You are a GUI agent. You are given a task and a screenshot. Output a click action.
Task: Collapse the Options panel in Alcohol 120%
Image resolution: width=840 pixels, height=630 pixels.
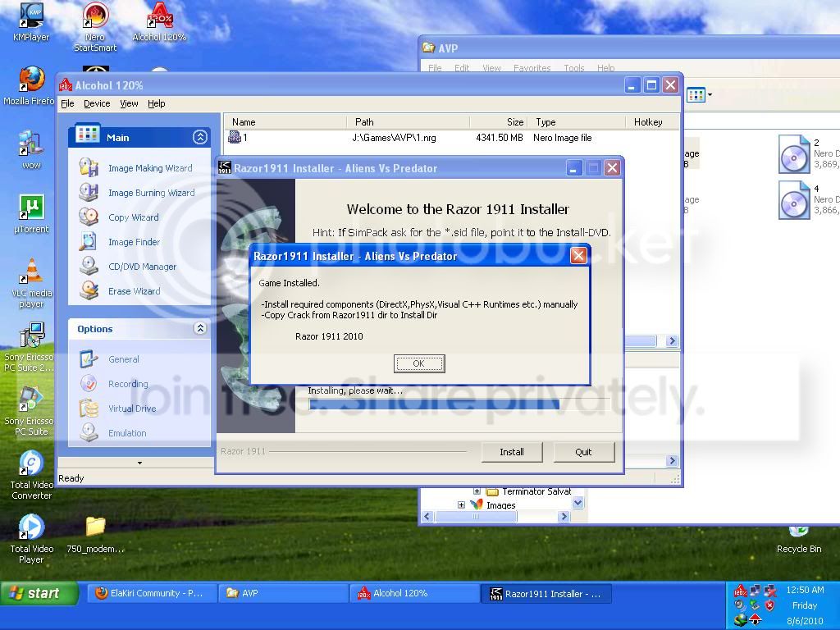coord(200,328)
